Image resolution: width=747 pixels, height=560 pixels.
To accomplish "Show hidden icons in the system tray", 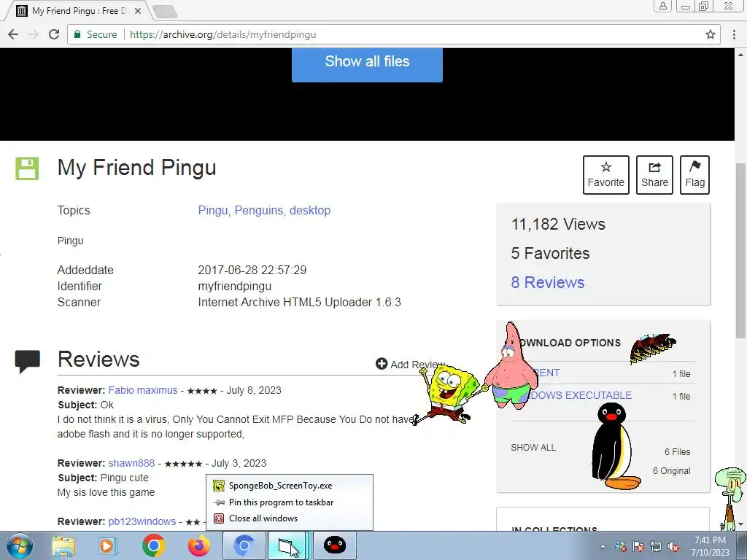I will tap(603, 546).
